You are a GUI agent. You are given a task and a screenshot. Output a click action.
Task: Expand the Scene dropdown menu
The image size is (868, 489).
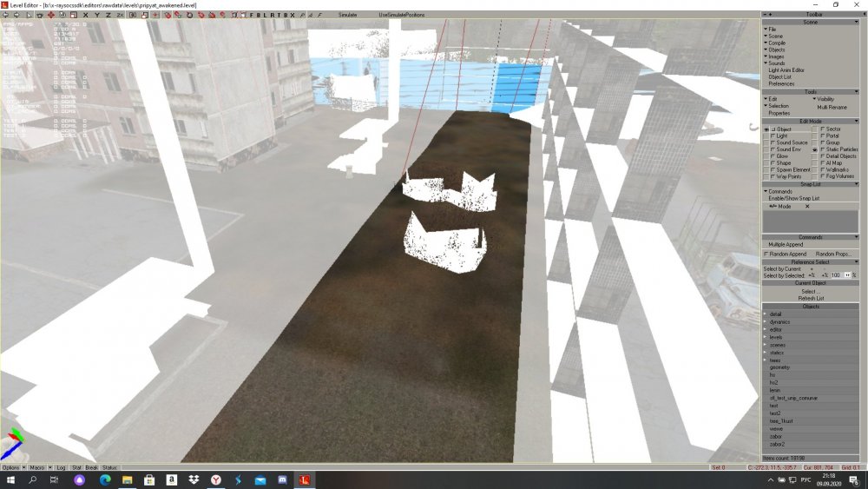click(x=775, y=36)
